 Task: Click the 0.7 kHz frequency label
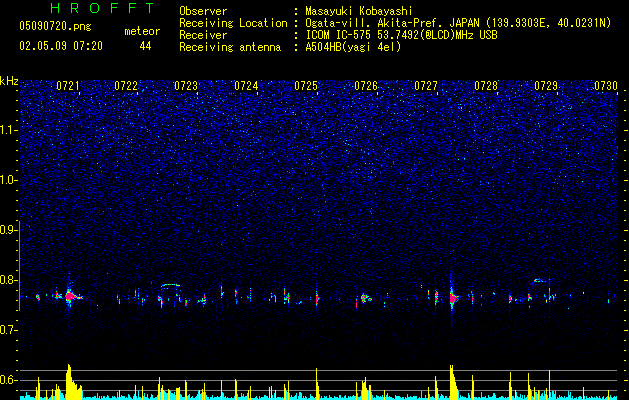(9, 330)
